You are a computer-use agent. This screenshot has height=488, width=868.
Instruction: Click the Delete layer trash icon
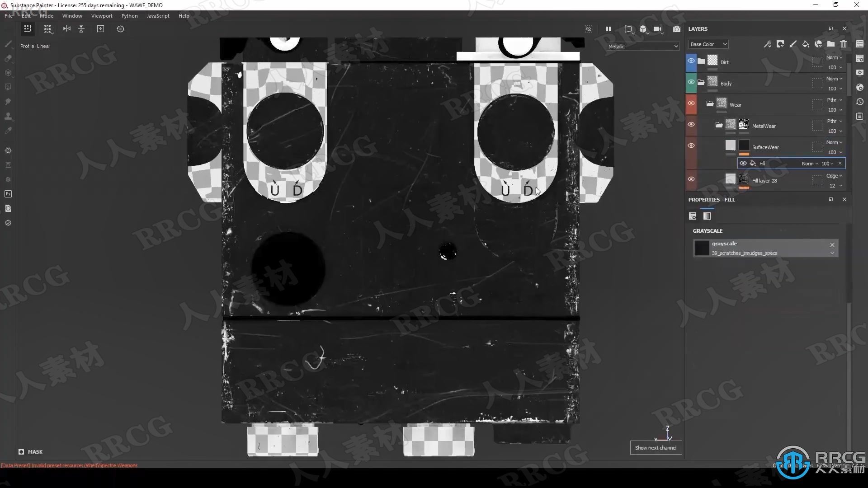tap(843, 45)
